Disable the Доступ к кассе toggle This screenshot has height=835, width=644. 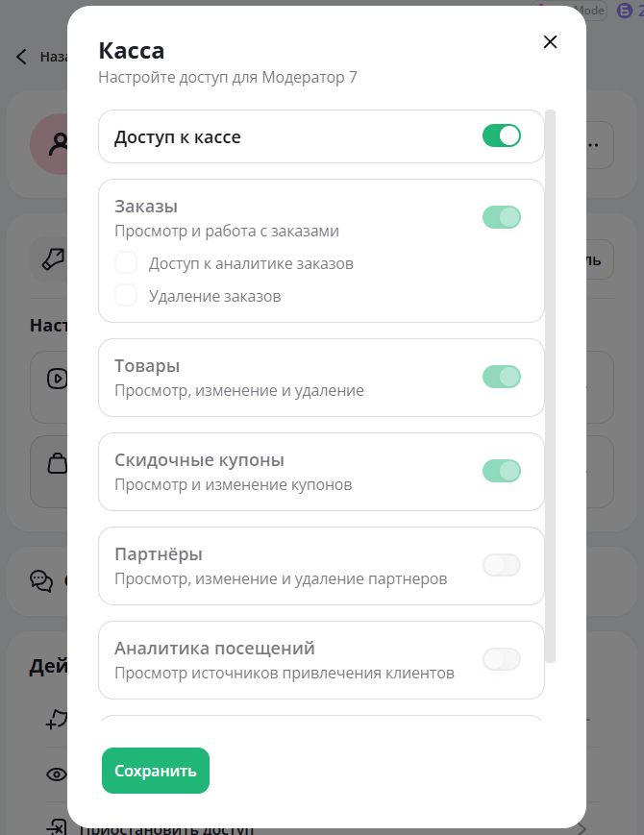[x=502, y=136]
